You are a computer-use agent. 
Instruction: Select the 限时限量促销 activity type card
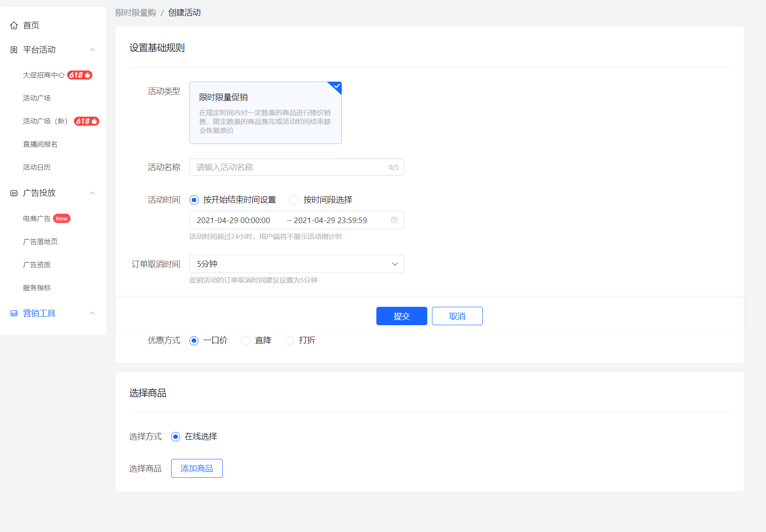tap(266, 113)
